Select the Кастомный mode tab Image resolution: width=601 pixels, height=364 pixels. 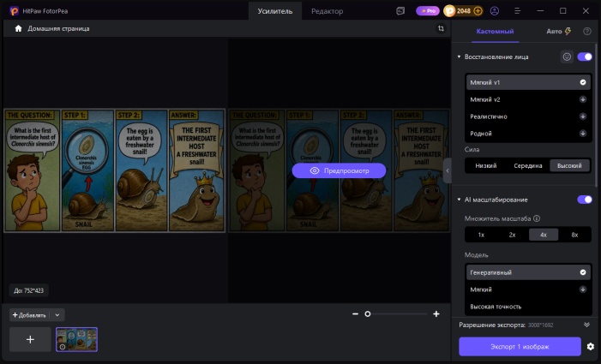495,32
